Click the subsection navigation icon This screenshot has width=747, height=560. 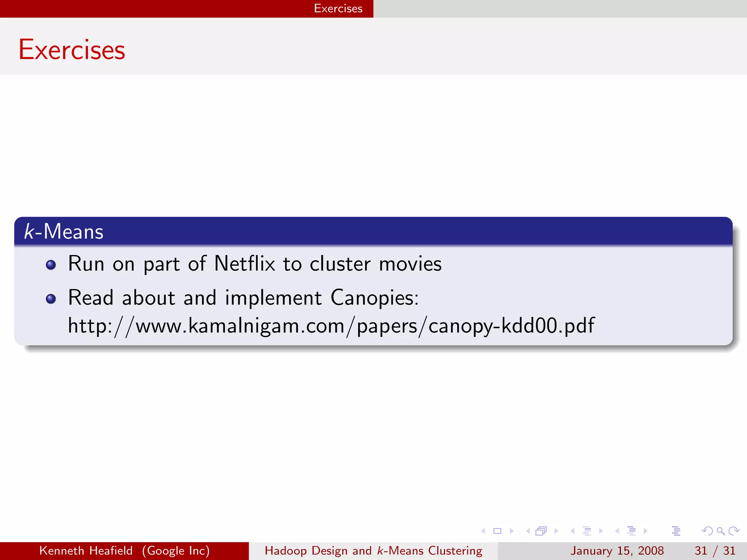(x=587, y=531)
